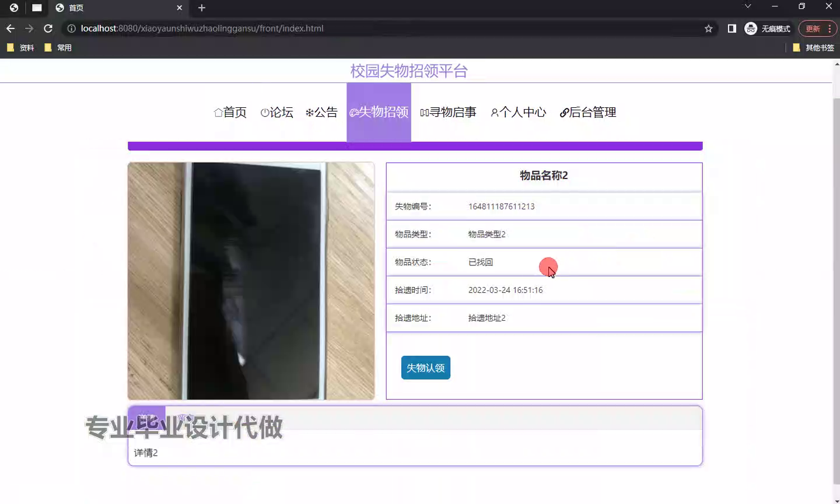Open the browser side panel icon
Viewport: 840px width, 504px height.
tap(731, 28)
